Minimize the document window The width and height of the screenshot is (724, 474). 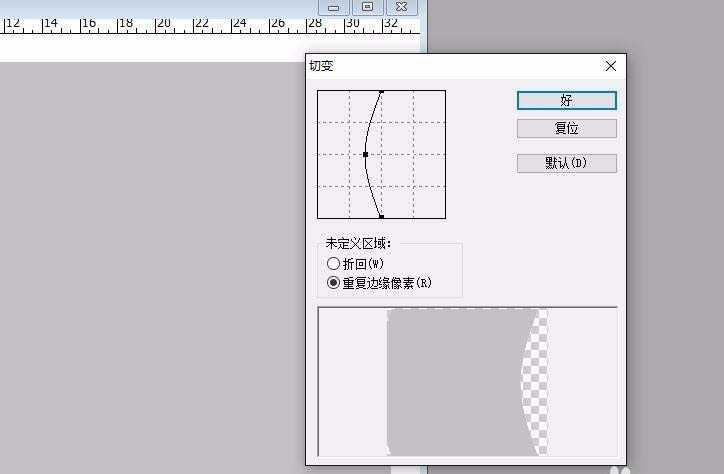pos(334,7)
